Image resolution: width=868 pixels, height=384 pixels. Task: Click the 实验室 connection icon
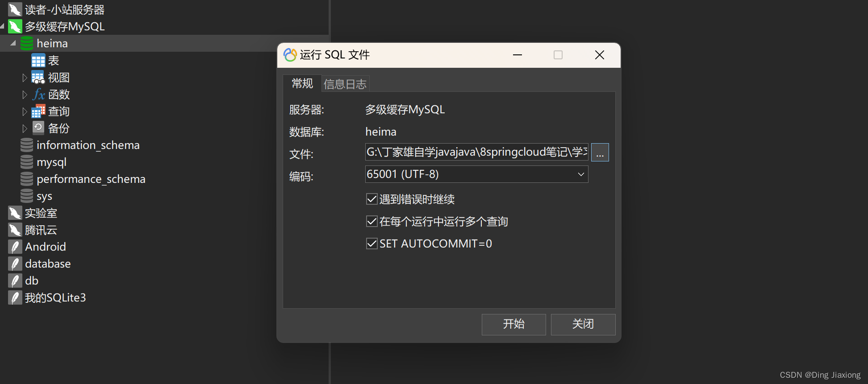pos(15,213)
